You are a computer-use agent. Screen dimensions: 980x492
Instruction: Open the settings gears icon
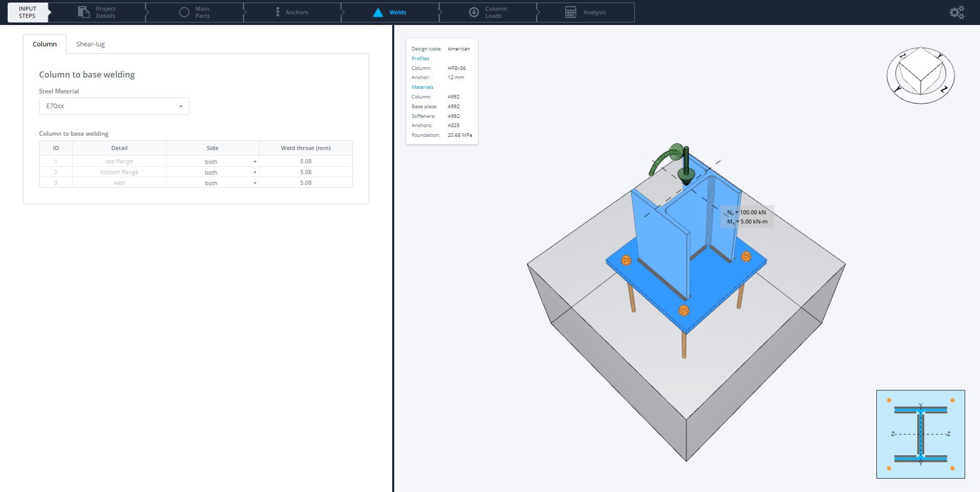pos(956,12)
